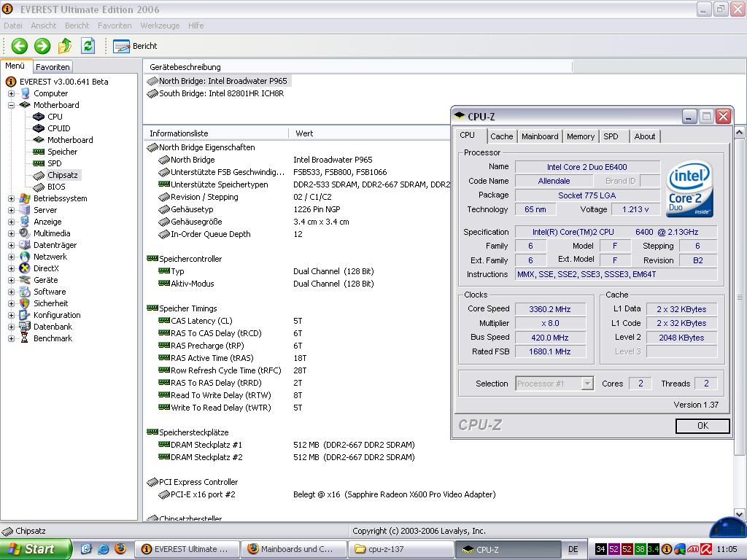747x560 pixels.
Task: Switch to the About tab in CPU-Z
Action: click(645, 136)
